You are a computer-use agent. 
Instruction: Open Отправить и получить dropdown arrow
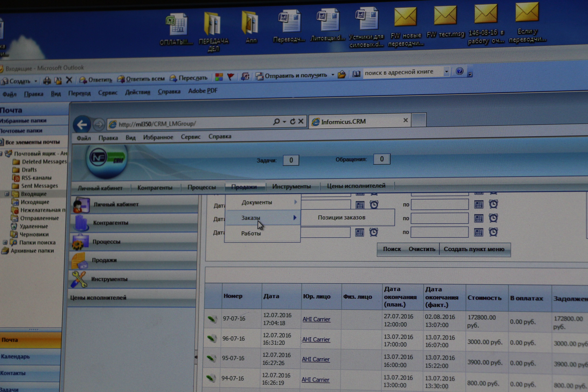333,75
